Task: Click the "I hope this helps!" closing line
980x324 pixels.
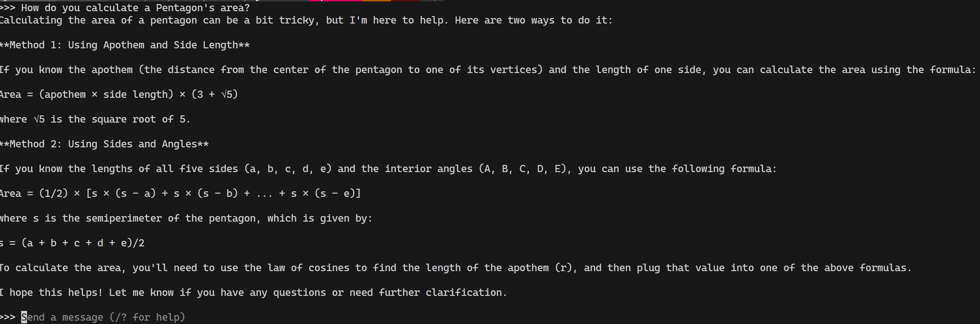Action: point(253,293)
